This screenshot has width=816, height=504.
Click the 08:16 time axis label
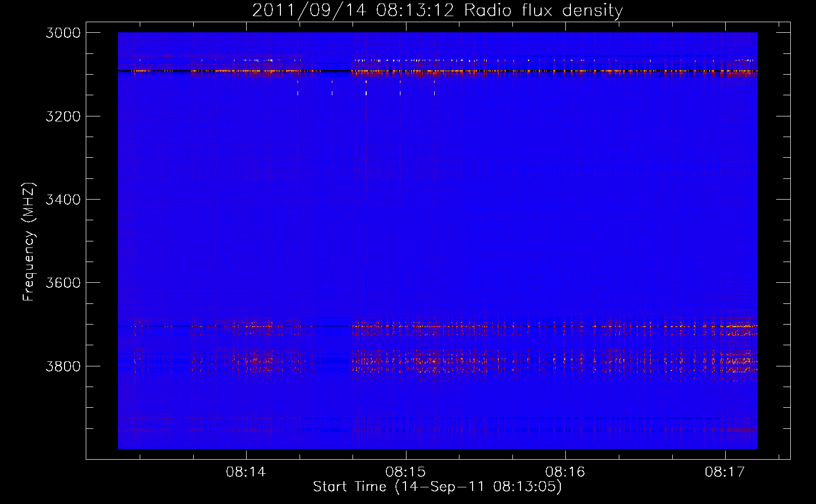click(565, 472)
